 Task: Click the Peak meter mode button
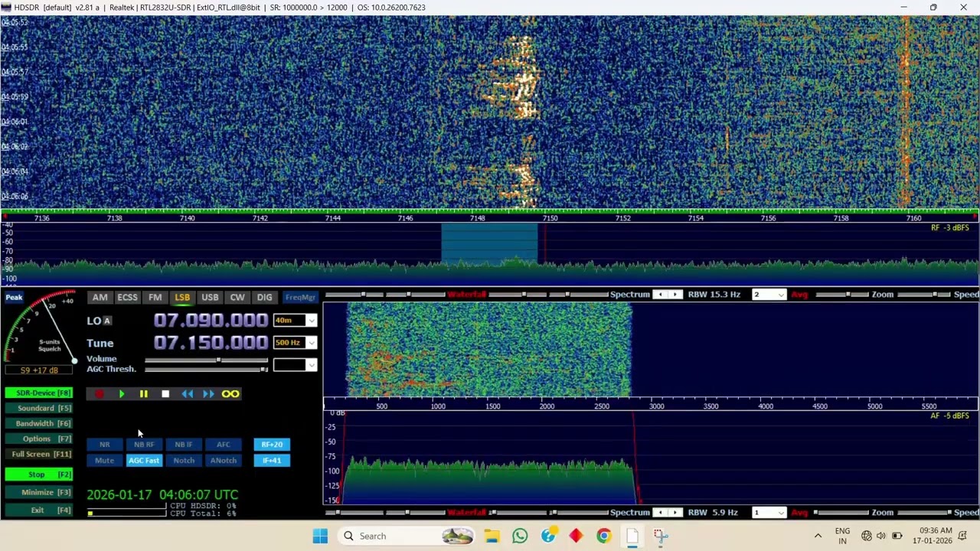(14, 297)
